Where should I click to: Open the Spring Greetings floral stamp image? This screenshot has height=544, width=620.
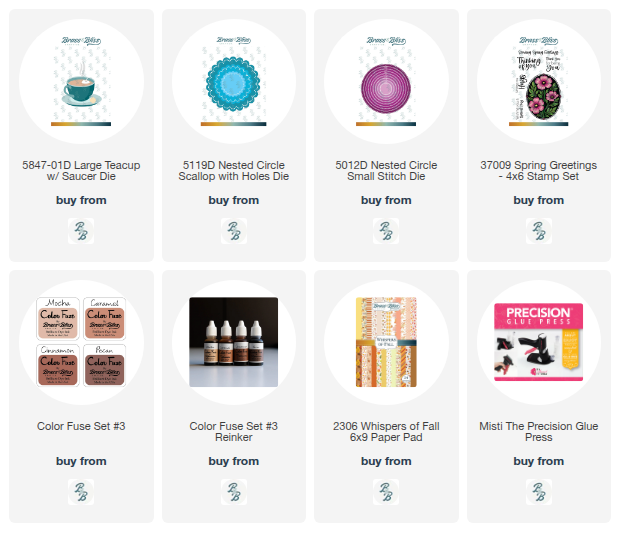(539, 81)
